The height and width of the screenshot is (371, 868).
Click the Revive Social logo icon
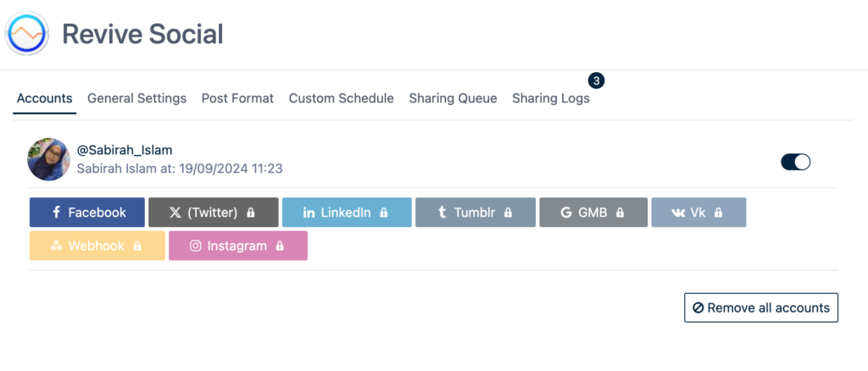(27, 34)
